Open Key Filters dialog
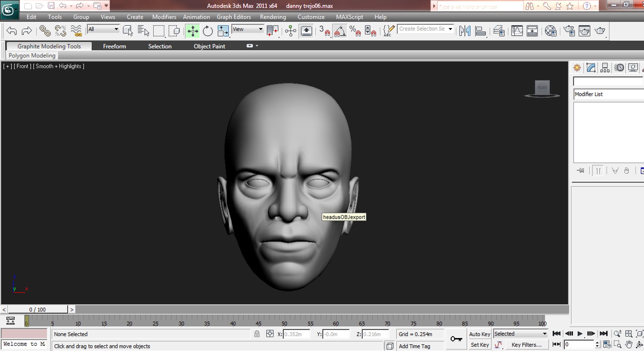Viewport: 644px width, 351px height. 526,345
